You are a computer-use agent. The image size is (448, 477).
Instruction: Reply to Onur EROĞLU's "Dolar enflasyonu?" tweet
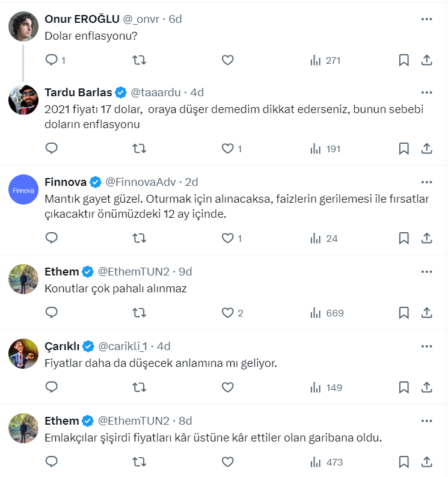52,60
